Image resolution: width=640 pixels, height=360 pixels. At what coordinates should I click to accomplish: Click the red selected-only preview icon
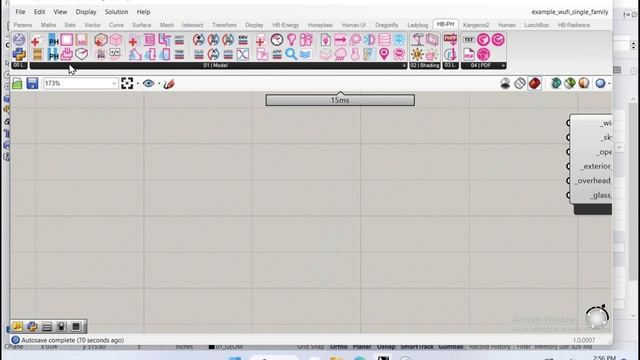tap(534, 83)
